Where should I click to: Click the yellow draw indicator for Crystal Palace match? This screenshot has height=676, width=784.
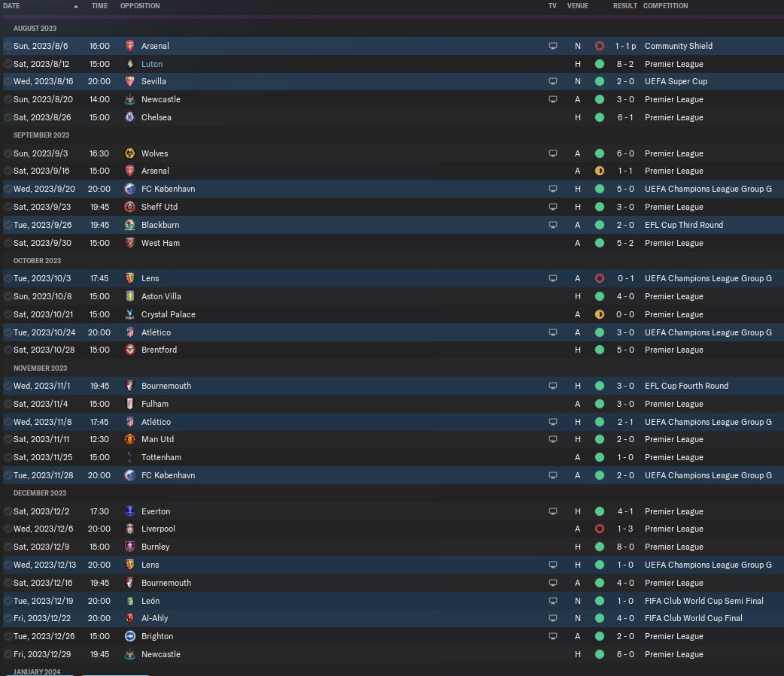tap(600, 314)
